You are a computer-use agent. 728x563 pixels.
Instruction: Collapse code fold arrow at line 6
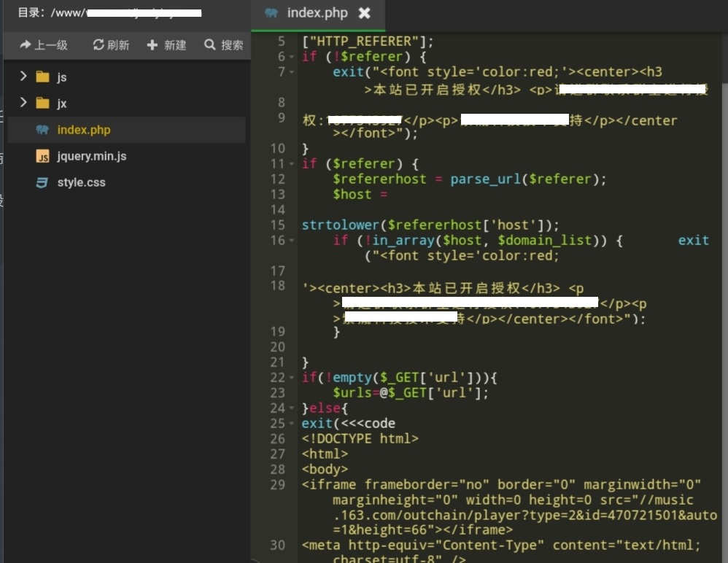pos(292,57)
